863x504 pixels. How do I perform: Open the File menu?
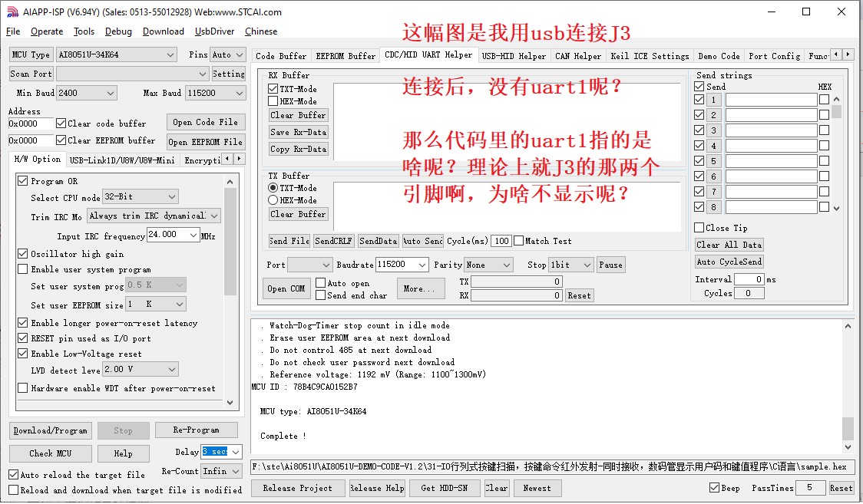[x=13, y=31]
